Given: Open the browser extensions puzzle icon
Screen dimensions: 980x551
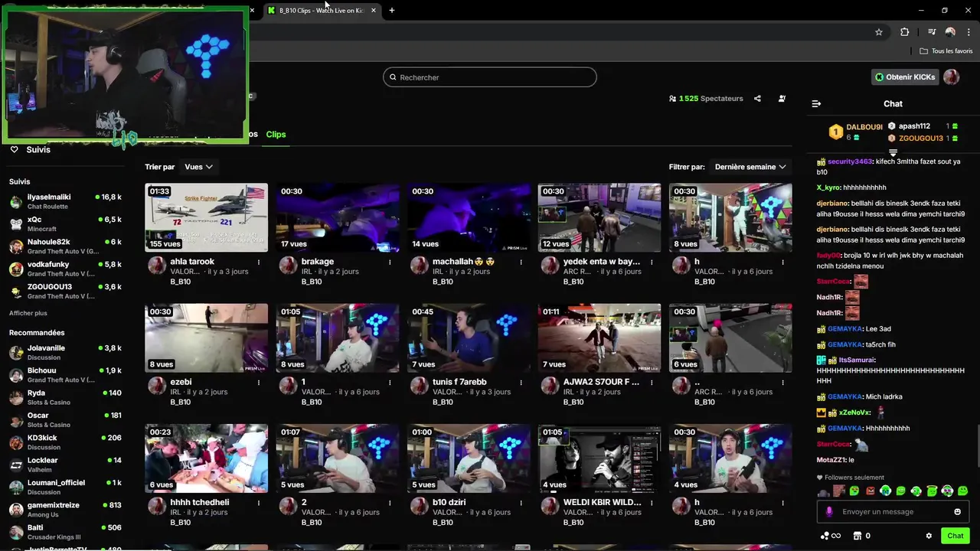Looking at the screenshot, I should (904, 32).
